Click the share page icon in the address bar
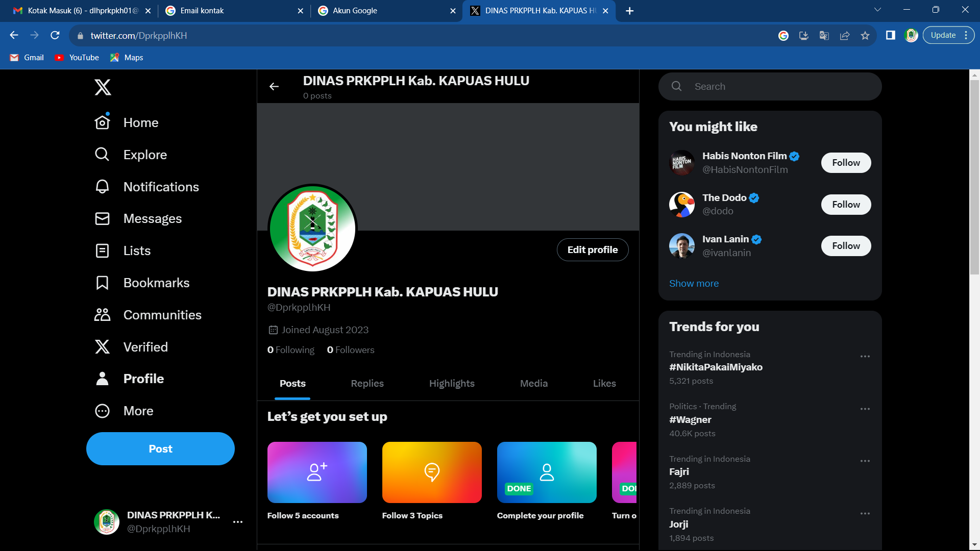Image resolution: width=980 pixels, height=551 pixels. [845, 35]
